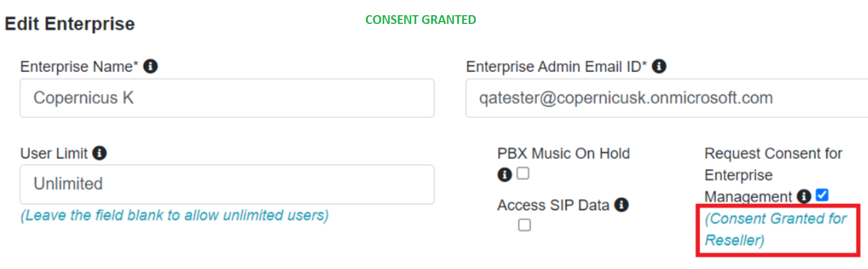
Task: Click the green CONSENT GRANTED status text
Action: tap(420, 20)
